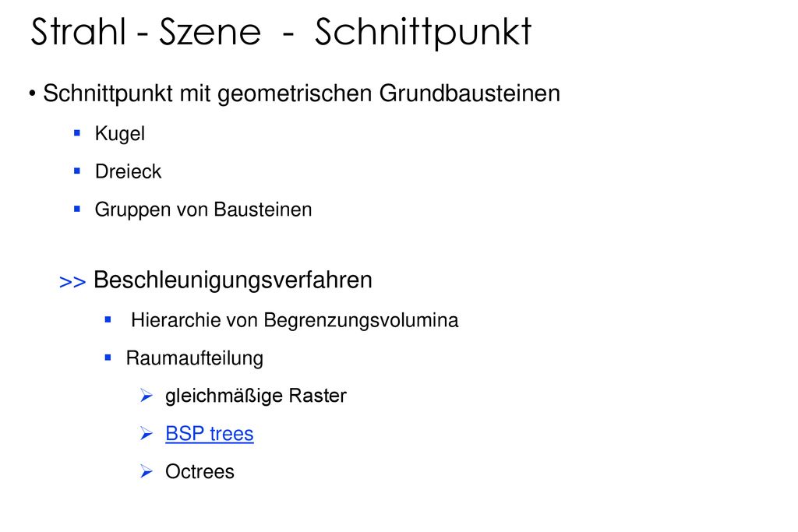Viewport: 798px width, 532px height.
Task: Select the Raumaufteilung bullet text
Action: pos(195,358)
